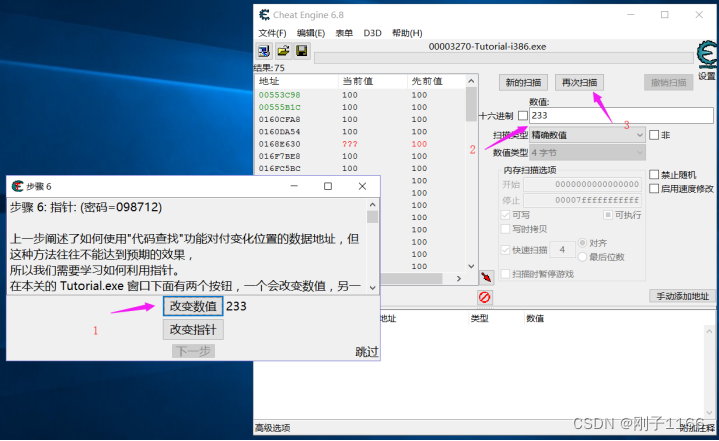
Task: Click the 停止 address input field
Action: pyautogui.click(x=582, y=200)
